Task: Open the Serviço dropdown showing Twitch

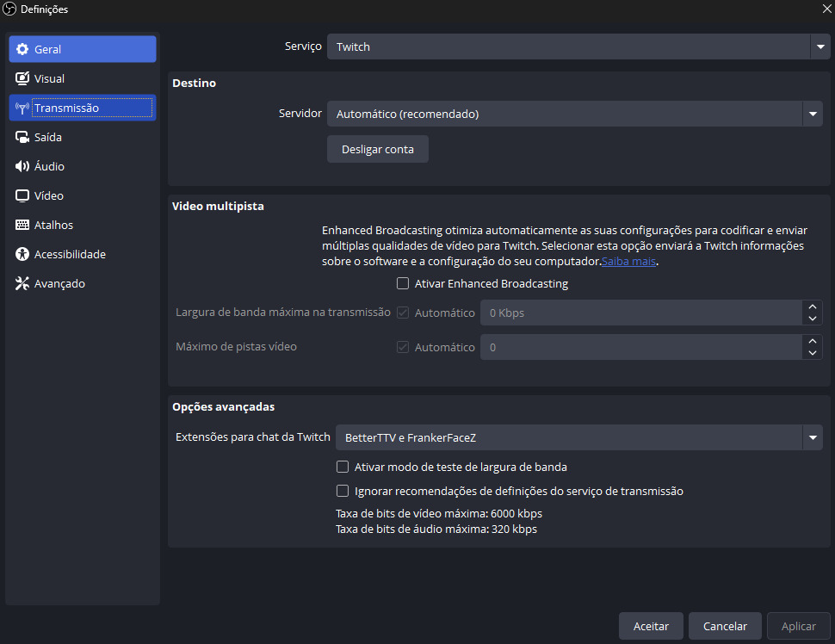Action: point(578,46)
